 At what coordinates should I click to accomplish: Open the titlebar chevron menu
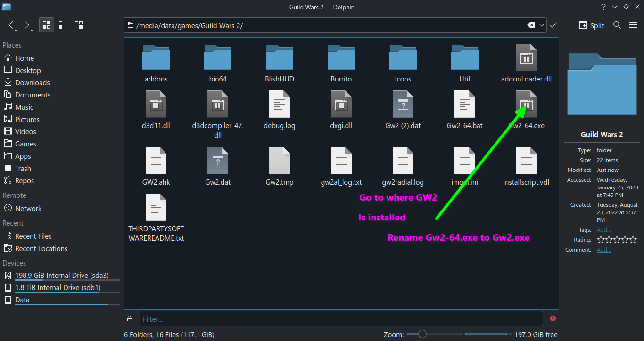point(614,7)
